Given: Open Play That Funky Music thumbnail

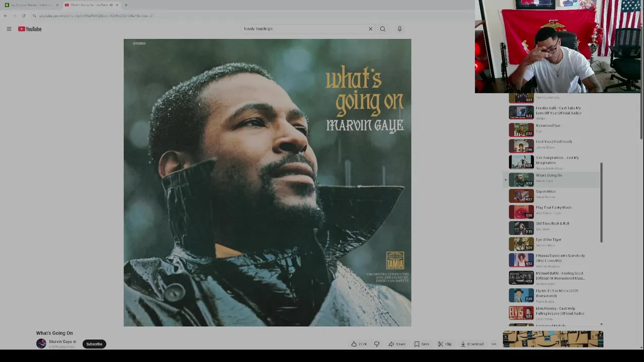Looking at the screenshot, I should coord(521,211).
